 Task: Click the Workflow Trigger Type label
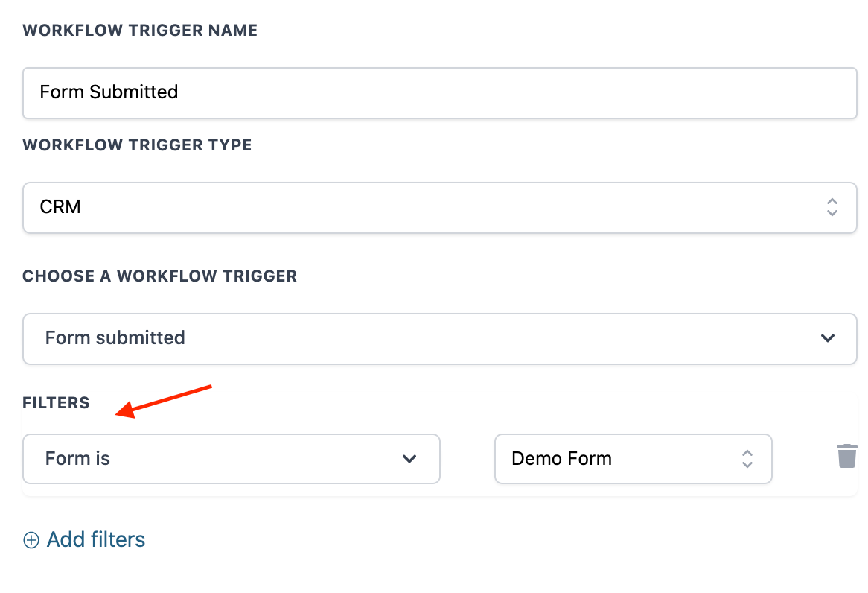(x=137, y=145)
